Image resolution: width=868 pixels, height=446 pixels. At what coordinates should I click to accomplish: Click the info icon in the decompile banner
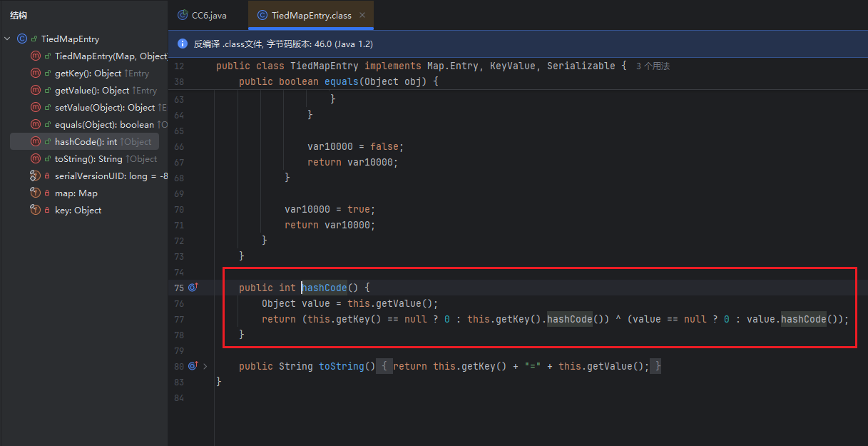coord(183,44)
